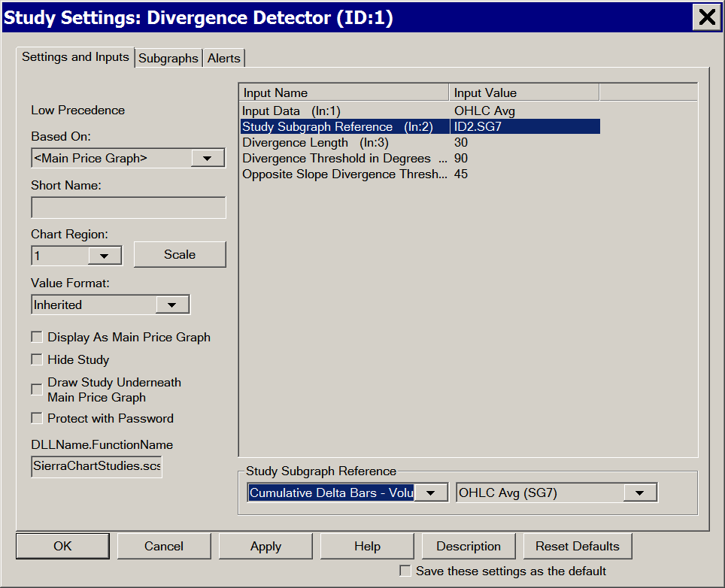Click the Scale button

click(x=180, y=254)
